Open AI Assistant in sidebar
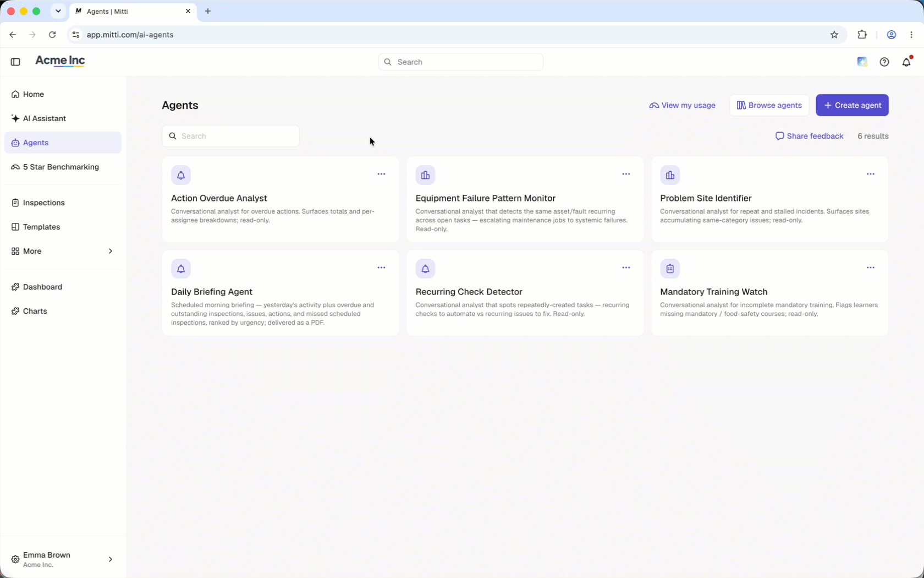The width and height of the screenshot is (924, 578). point(63,118)
